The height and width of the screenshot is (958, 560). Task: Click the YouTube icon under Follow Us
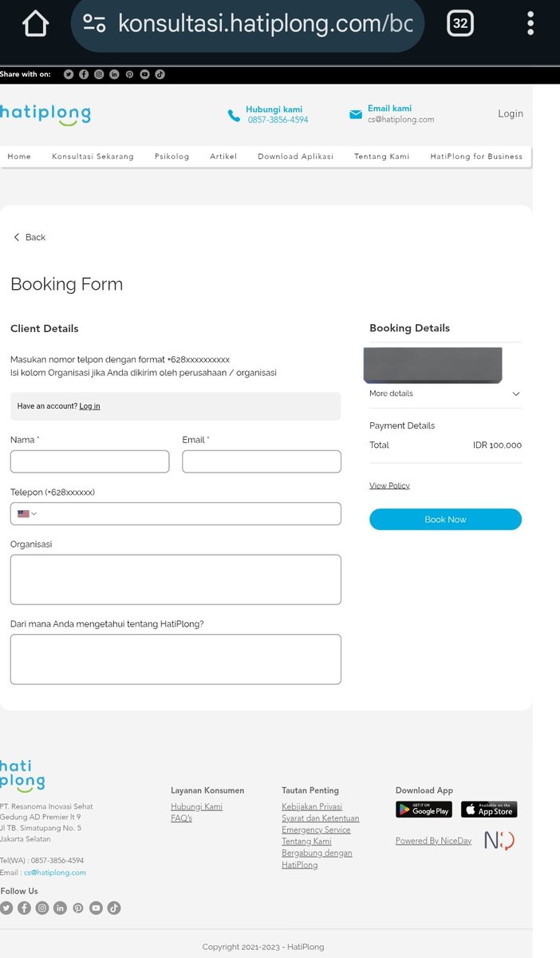click(96, 908)
